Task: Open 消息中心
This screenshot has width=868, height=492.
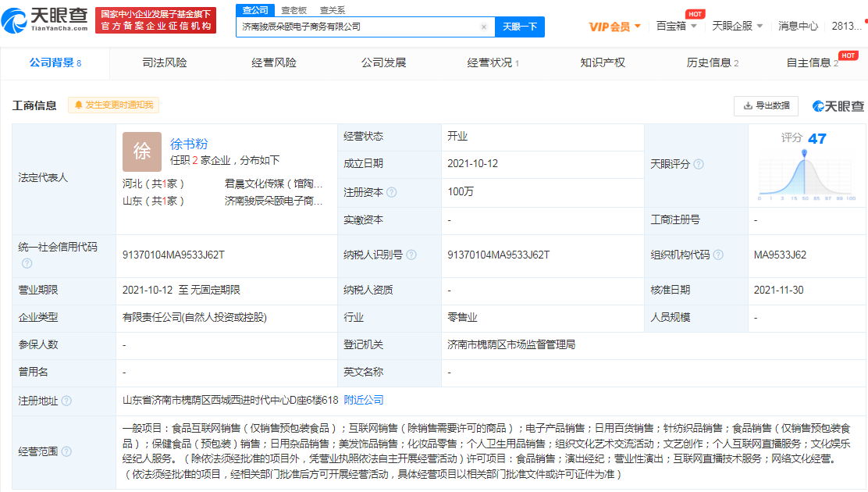Action: [x=798, y=26]
